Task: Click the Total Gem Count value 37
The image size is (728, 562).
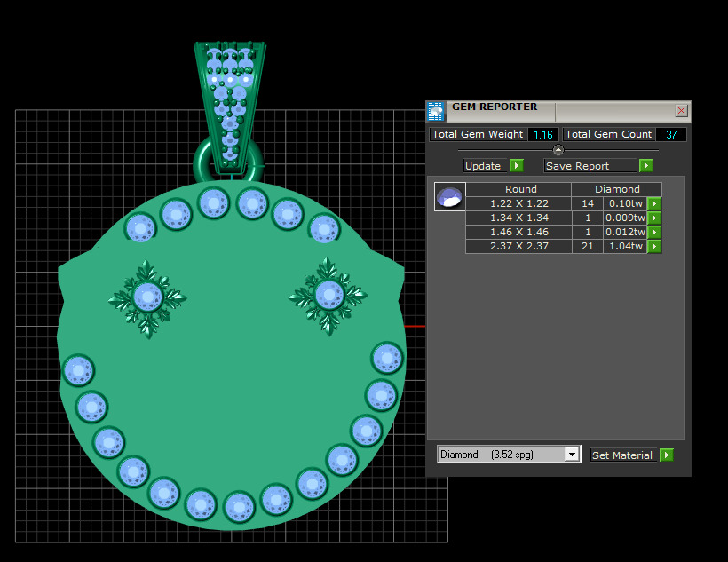Action: point(671,135)
